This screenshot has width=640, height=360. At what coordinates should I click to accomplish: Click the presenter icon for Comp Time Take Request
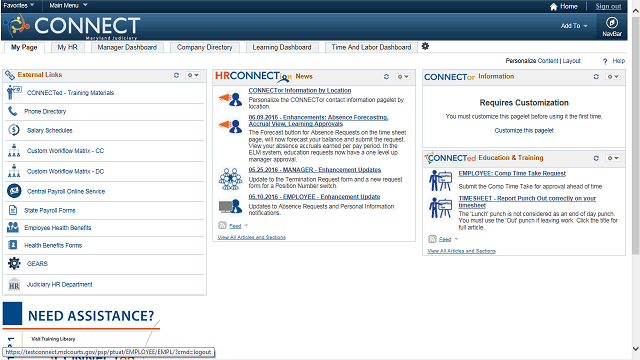[x=440, y=180]
